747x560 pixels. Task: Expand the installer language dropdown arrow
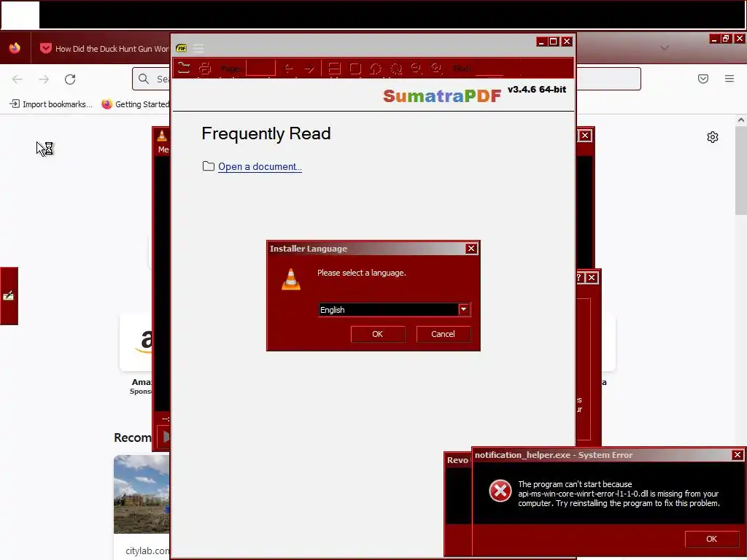tap(463, 309)
